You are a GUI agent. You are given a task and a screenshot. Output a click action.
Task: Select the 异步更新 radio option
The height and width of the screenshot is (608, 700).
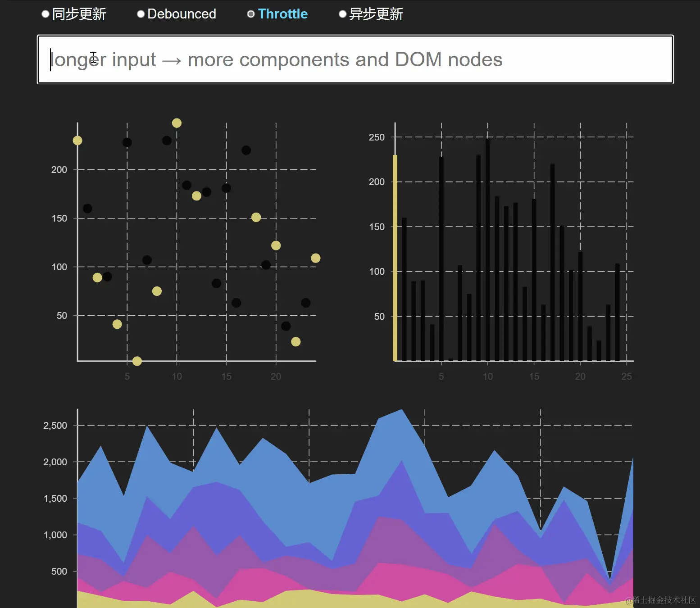[342, 14]
